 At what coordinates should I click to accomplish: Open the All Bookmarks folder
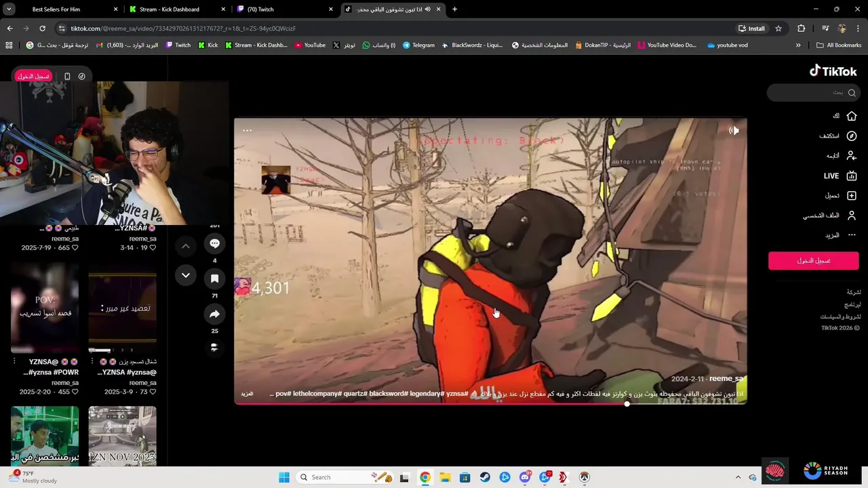839,45
